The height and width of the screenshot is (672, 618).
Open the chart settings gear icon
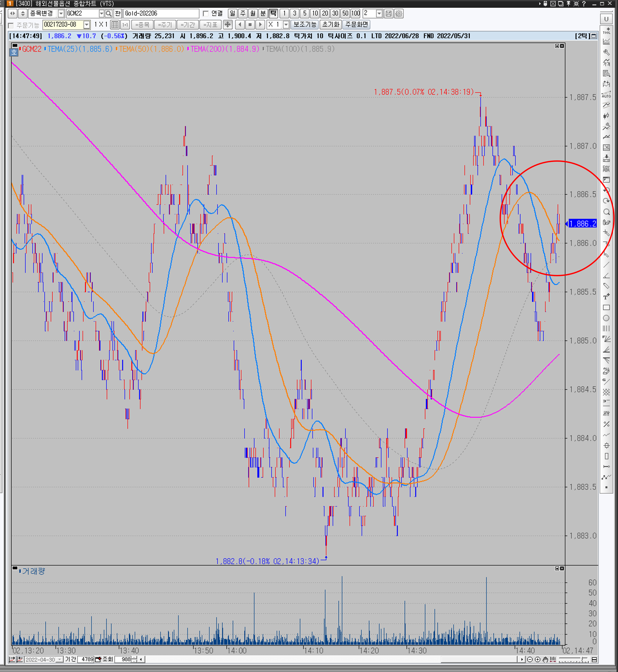pos(399,13)
